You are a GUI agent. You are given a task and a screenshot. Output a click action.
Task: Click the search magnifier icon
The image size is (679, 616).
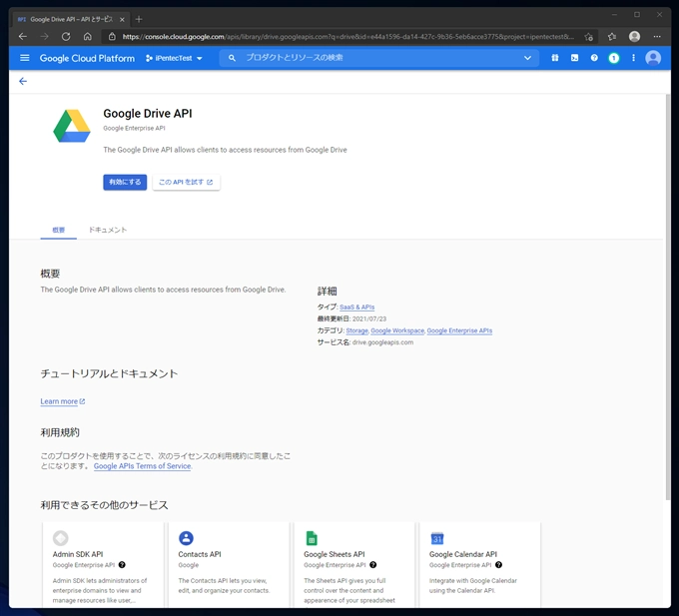click(232, 58)
